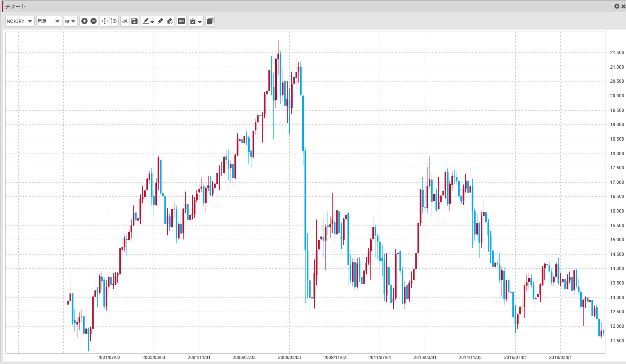Zoom in with the plus icon
626x364 pixels.
[x=84, y=21]
